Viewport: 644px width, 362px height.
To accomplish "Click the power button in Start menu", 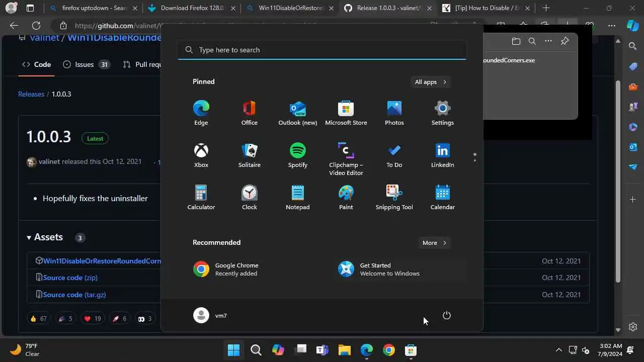I will pos(446,315).
